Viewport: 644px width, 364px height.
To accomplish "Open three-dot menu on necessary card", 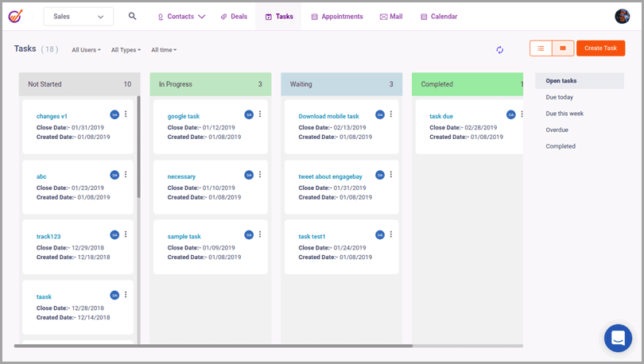I will coord(260,174).
